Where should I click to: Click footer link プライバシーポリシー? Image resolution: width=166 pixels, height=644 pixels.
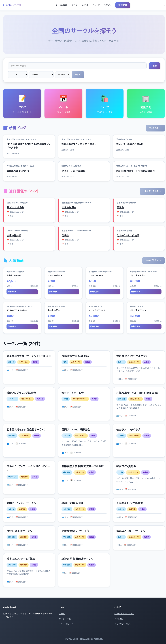click(124, 624)
